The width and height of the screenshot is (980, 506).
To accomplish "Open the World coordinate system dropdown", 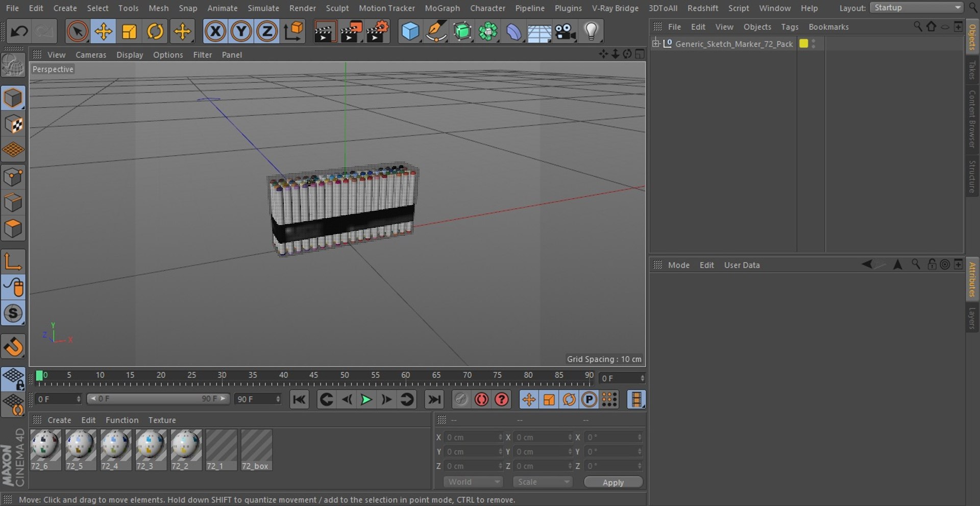I will pos(473,482).
